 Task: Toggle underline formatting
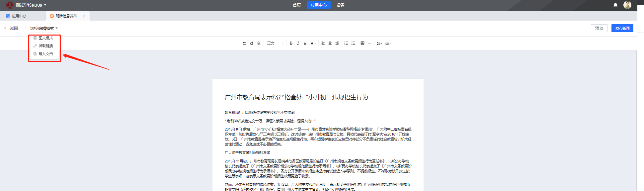pos(305,43)
